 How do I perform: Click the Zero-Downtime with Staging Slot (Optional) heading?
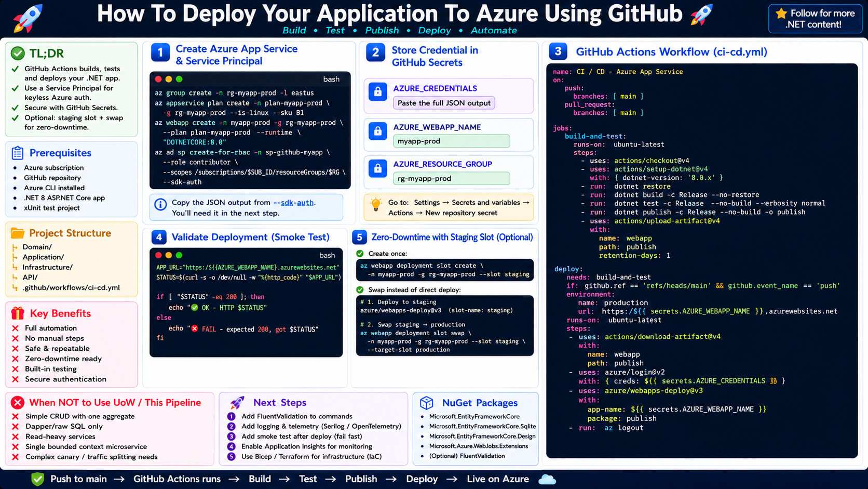pyautogui.click(x=452, y=237)
